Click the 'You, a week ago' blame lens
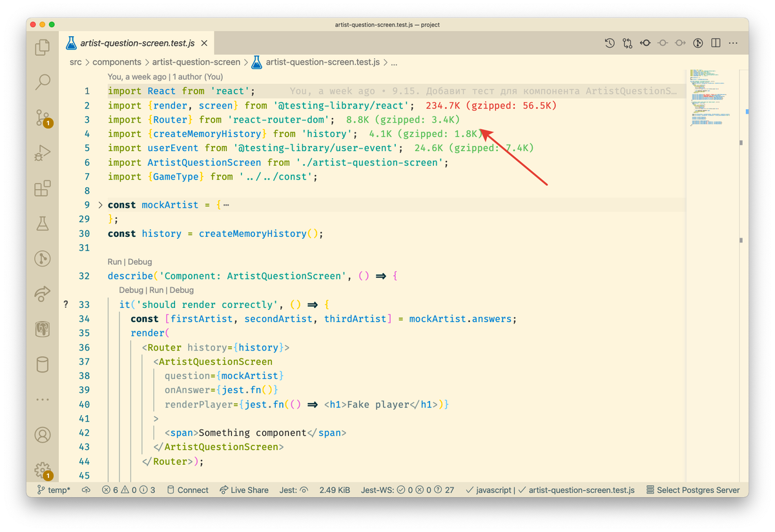Viewport: 775px width, 532px height. [137, 77]
